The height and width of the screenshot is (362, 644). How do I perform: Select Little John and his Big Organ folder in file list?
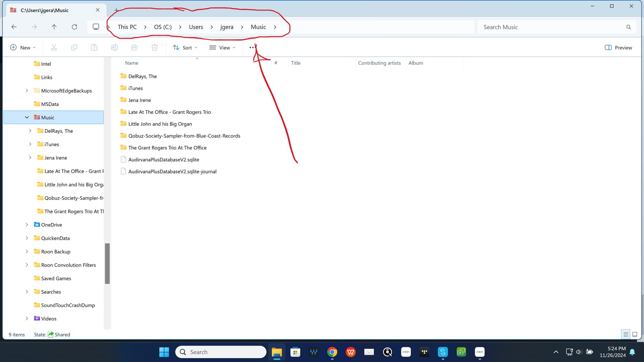(x=160, y=124)
